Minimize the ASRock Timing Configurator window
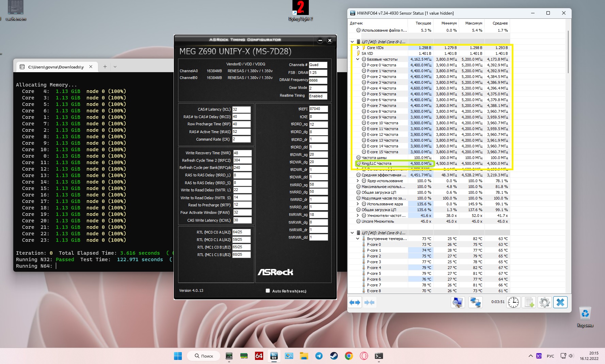Viewport: 605px width, 364px height. click(x=320, y=41)
